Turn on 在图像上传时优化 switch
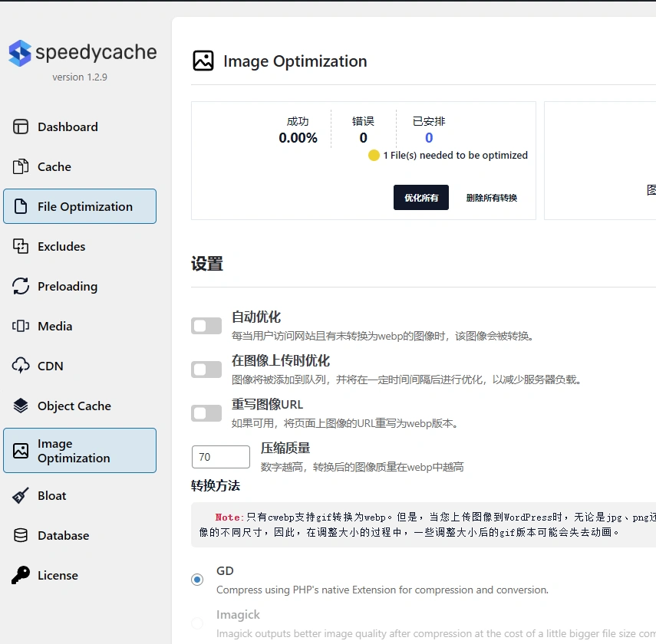The width and height of the screenshot is (656, 644). pos(206,369)
